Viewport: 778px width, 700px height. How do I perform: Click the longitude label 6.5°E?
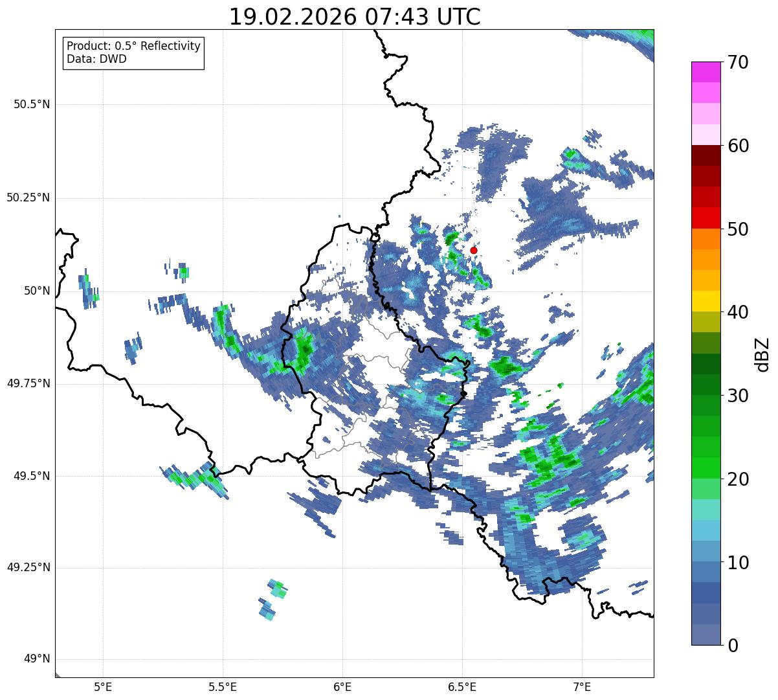[463, 686]
